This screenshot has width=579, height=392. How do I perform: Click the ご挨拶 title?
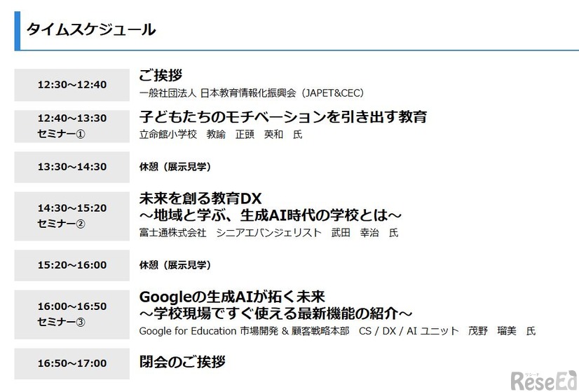coord(161,75)
